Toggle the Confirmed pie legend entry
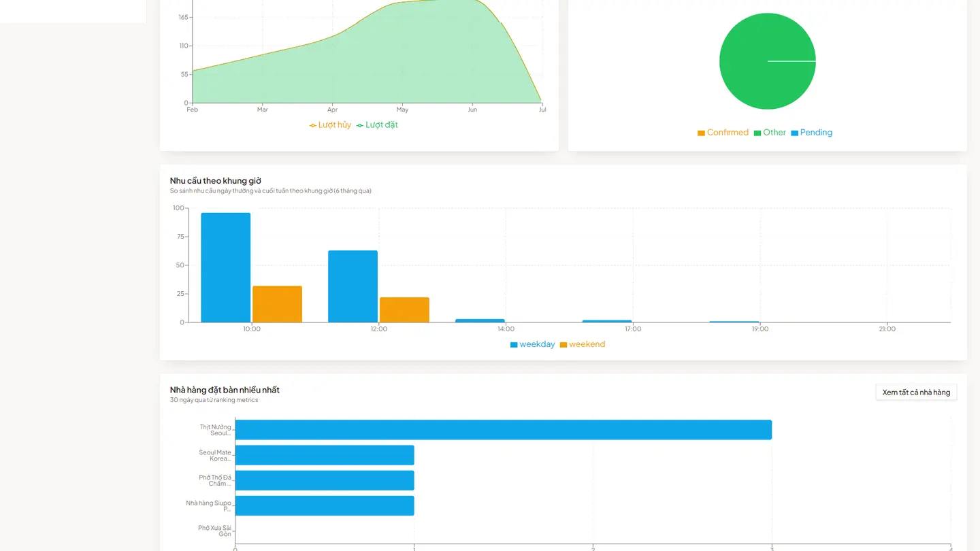This screenshot has height=551, width=980. [723, 133]
